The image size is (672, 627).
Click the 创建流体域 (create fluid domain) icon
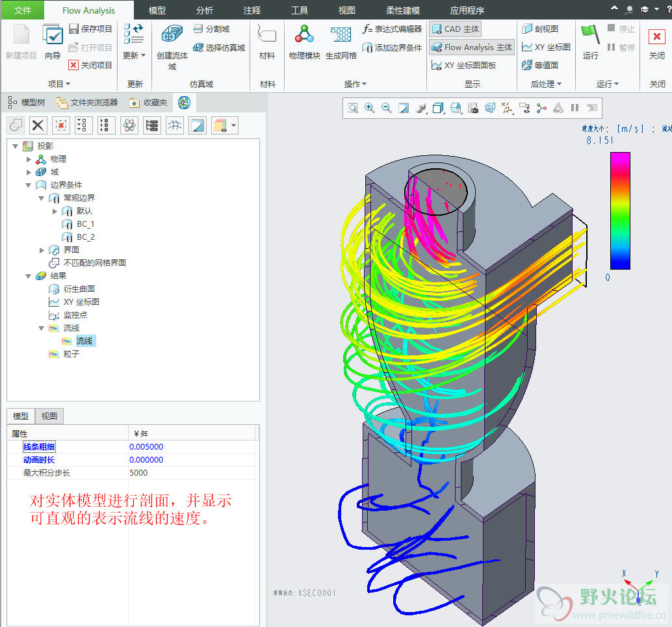(172, 36)
